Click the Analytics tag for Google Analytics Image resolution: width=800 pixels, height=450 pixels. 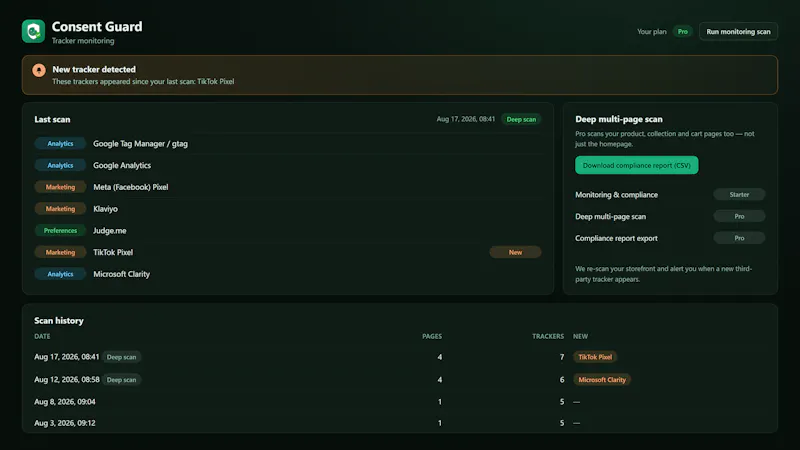[x=60, y=165]
